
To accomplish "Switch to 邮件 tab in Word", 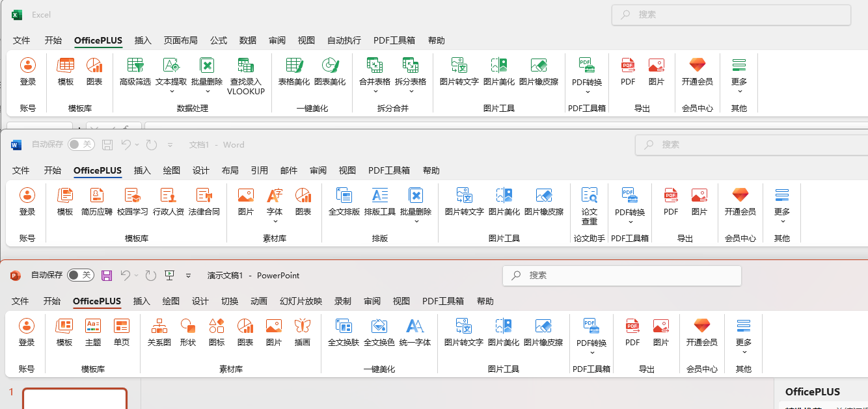I will (x=289, y=170).
